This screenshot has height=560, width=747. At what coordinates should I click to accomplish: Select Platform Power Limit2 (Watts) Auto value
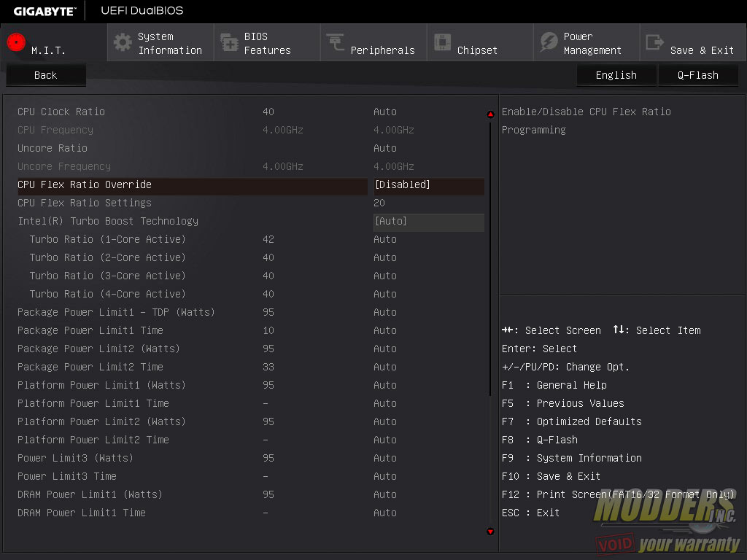pyautogui.click(x=385, y=422)
